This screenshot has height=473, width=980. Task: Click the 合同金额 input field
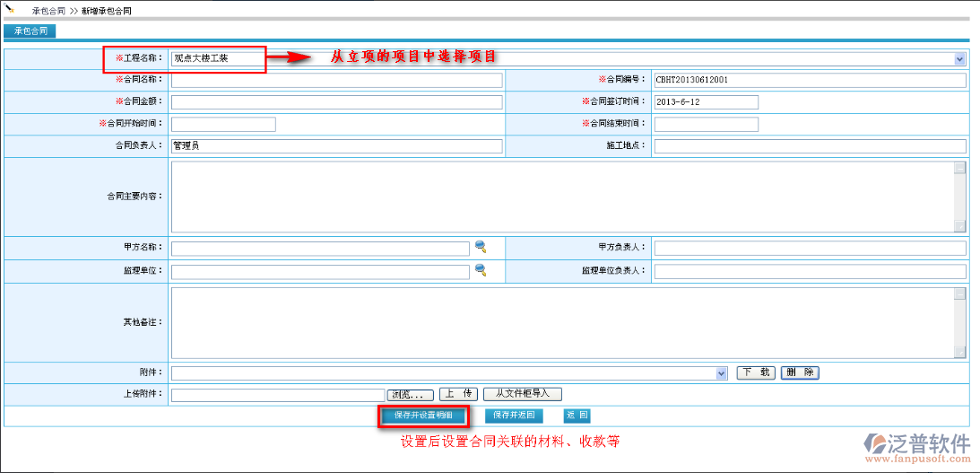pos(336,102)
